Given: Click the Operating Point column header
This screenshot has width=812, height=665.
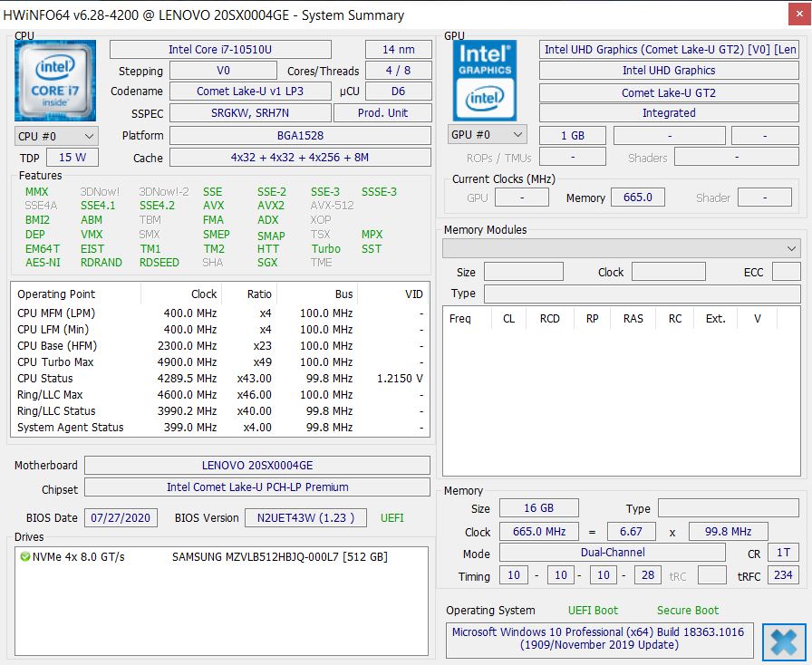Looking at the screenshot, I should tap(56, 294).
